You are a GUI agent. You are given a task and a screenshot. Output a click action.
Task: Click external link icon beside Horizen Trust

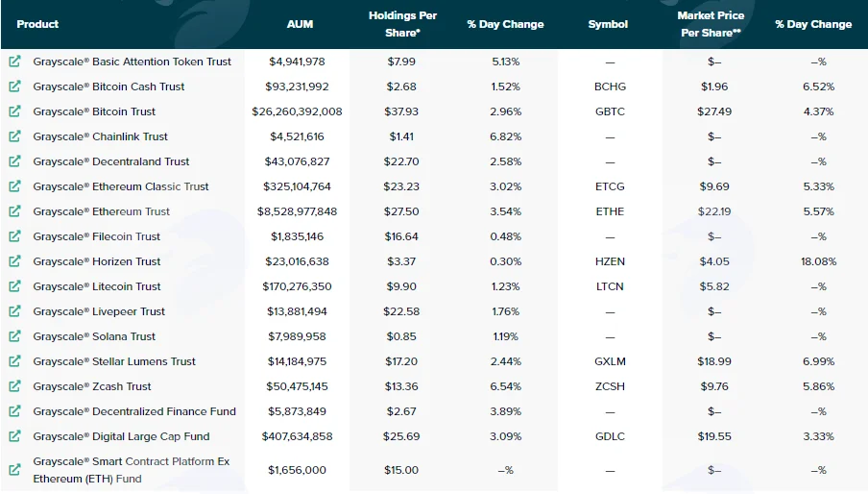coord(15,260)
